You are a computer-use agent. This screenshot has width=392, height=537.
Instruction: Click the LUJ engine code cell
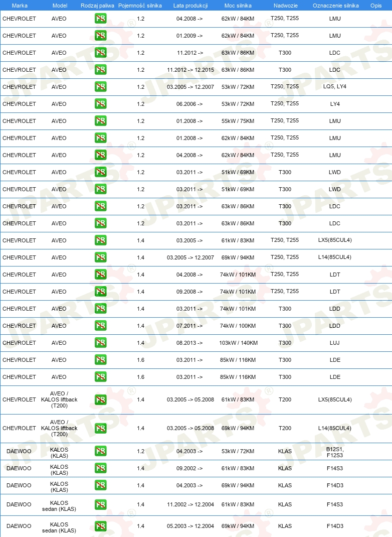tap(335, 343)
